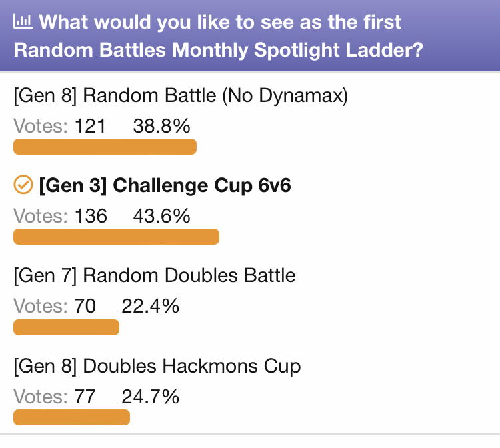
Task: Click the 121 votes count
Action: (90, 126)
